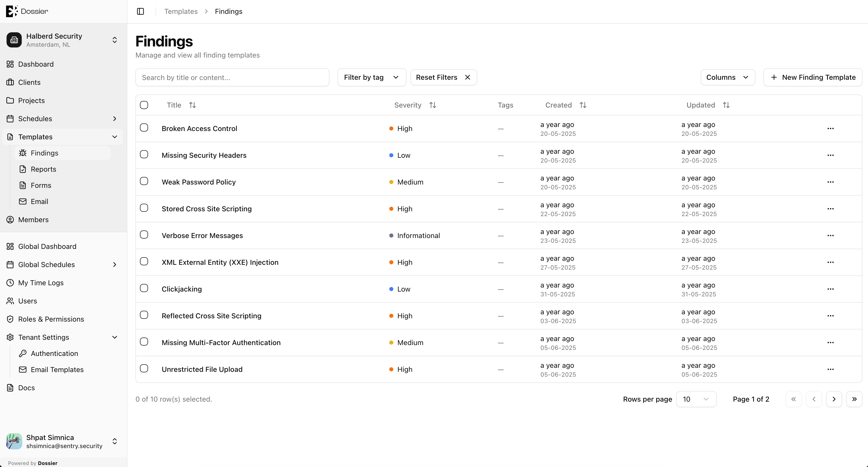Open Roles & Permissions page

coord(63,319)
